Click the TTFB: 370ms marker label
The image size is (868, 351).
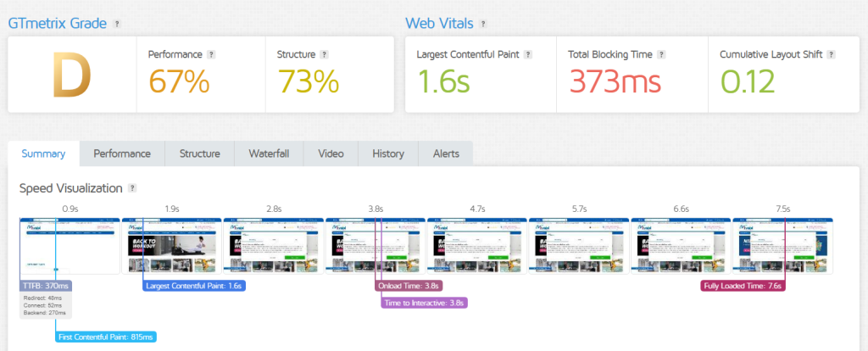[x=46, y=287]
